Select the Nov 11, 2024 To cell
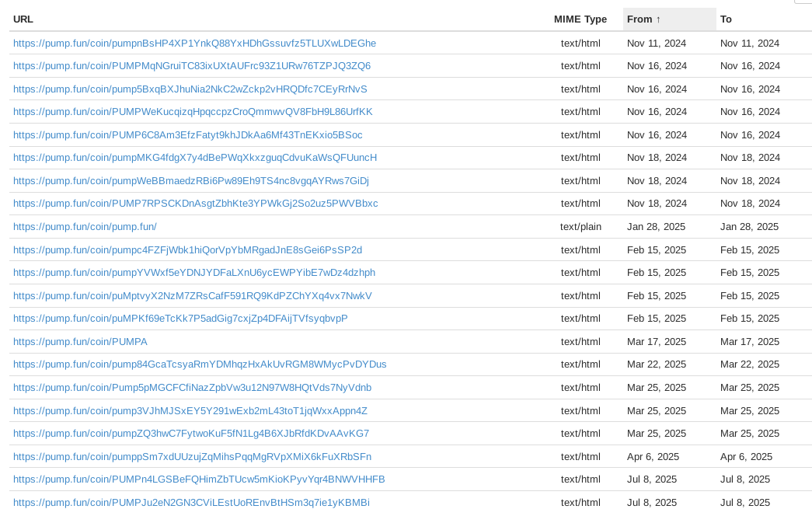 (x=750, y=44)
